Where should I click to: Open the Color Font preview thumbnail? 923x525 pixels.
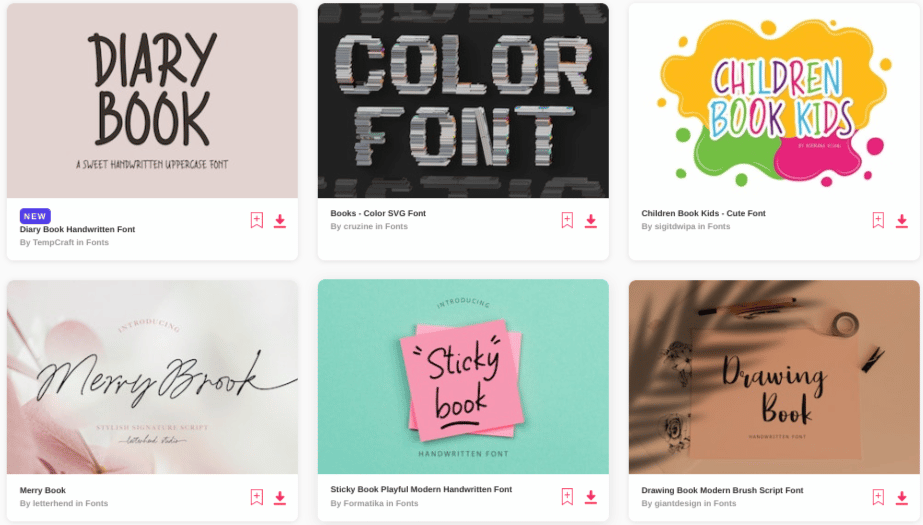(x=463, y=101)
